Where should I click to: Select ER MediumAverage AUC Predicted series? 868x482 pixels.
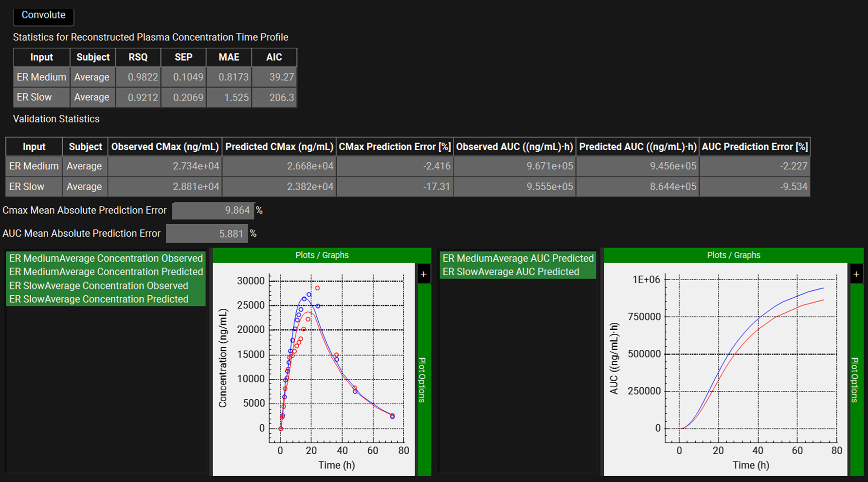pos(518,258)
